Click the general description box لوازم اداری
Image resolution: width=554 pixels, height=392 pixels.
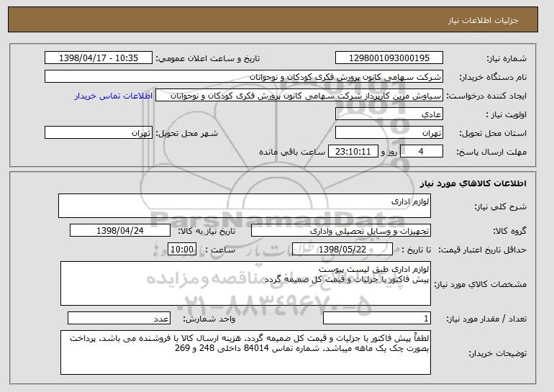(x=245, y=206)
